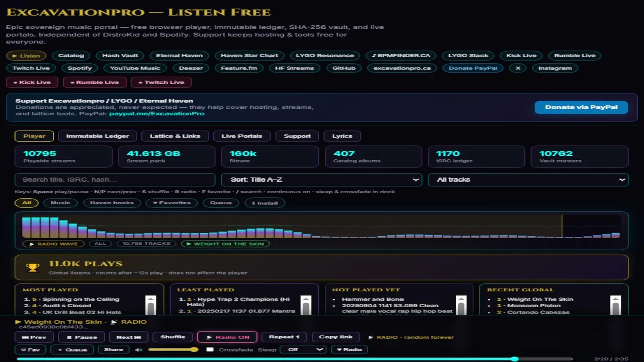Click the Share button
This screenshot has height=362, width=644.
(x=113, y=350)
